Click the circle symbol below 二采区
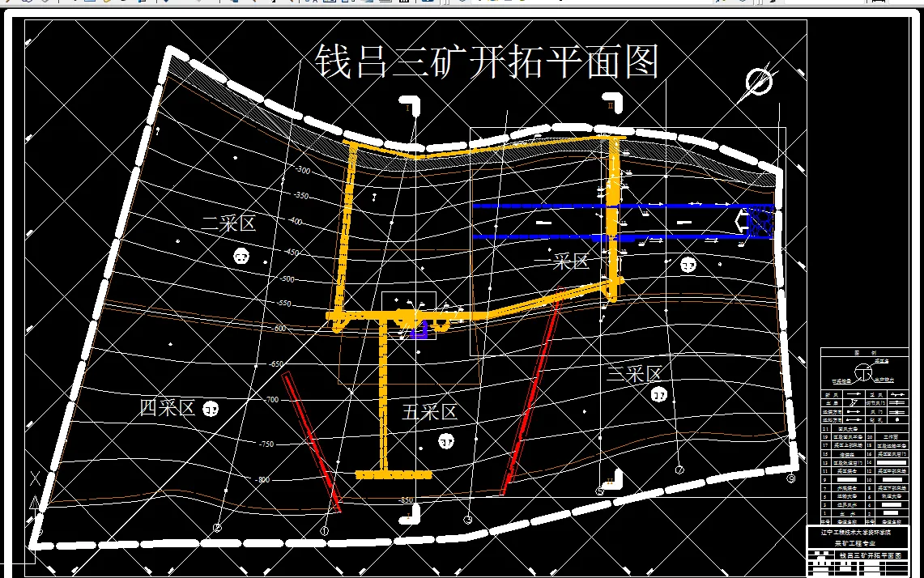The height and width of the screenshot is (578, 924). (241, 257)
